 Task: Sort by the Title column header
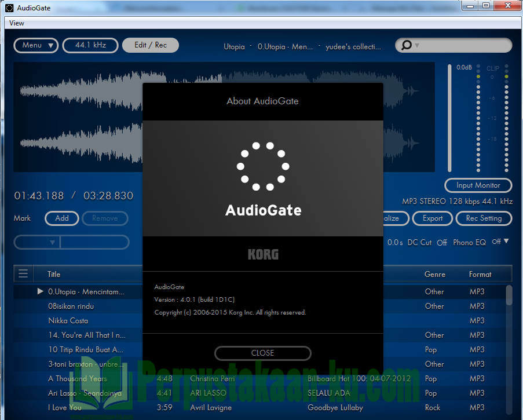(54, 274)
